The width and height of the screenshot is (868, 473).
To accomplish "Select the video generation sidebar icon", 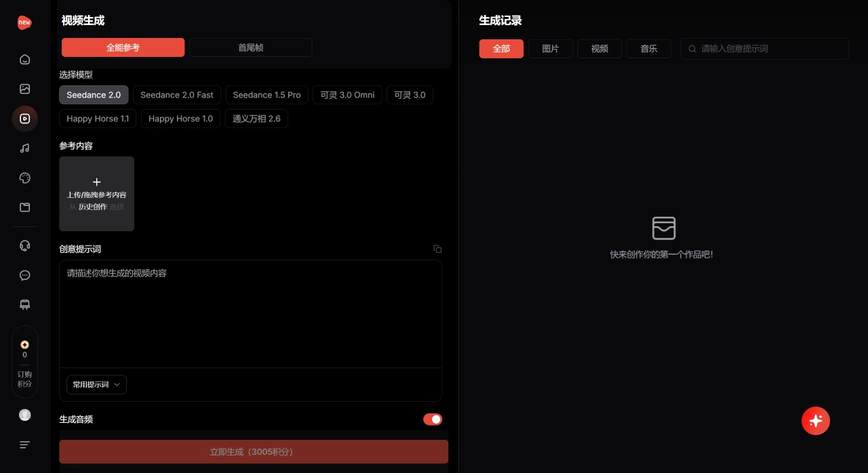I will 25,119.
